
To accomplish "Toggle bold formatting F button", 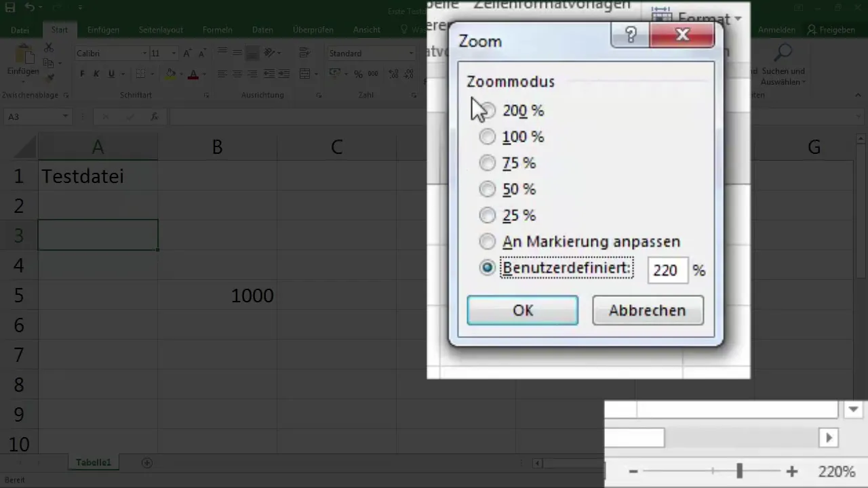I will 82,74.
